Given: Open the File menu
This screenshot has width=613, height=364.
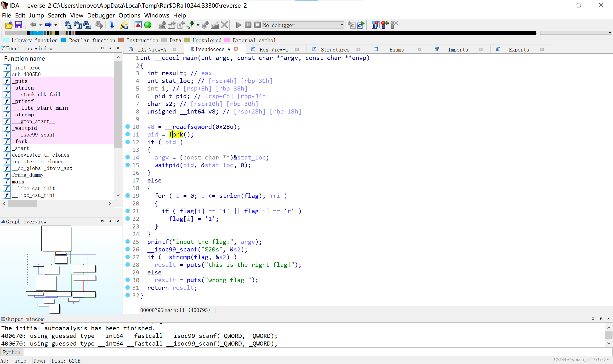Looking at the screenshot, I should click(6, 16).
